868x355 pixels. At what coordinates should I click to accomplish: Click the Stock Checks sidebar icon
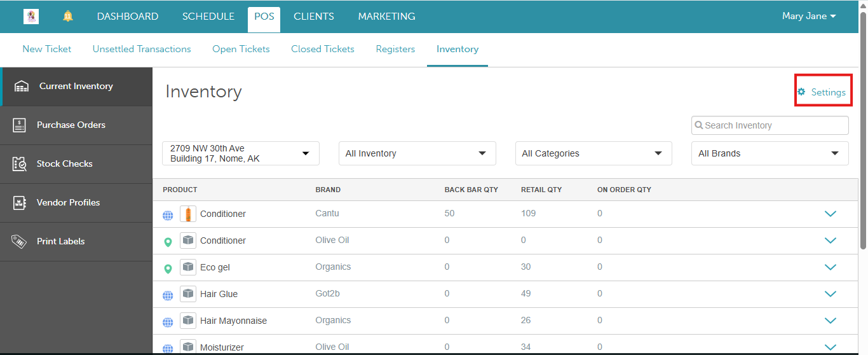click(19, 164)
